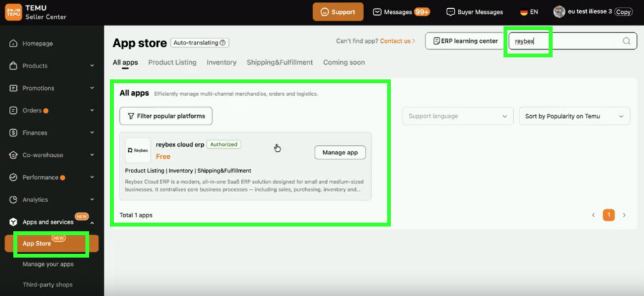Open the ERP learning center
The height and width of the screenshot is (296, 644).
pyautogui.click(x=465, y=41)
